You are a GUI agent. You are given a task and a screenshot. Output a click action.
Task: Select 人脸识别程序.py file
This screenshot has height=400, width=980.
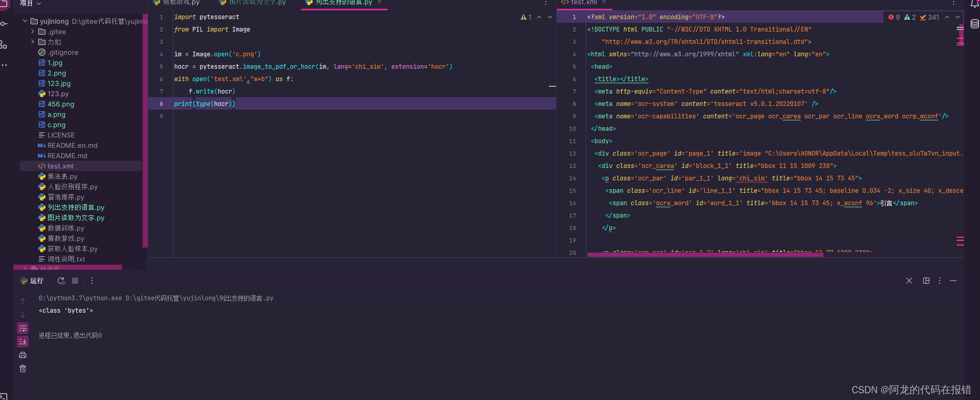[68, 187]
